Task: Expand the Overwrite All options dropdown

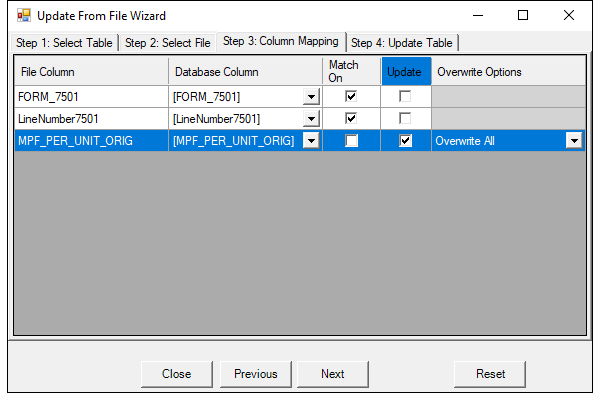Action: click(574, 140)
